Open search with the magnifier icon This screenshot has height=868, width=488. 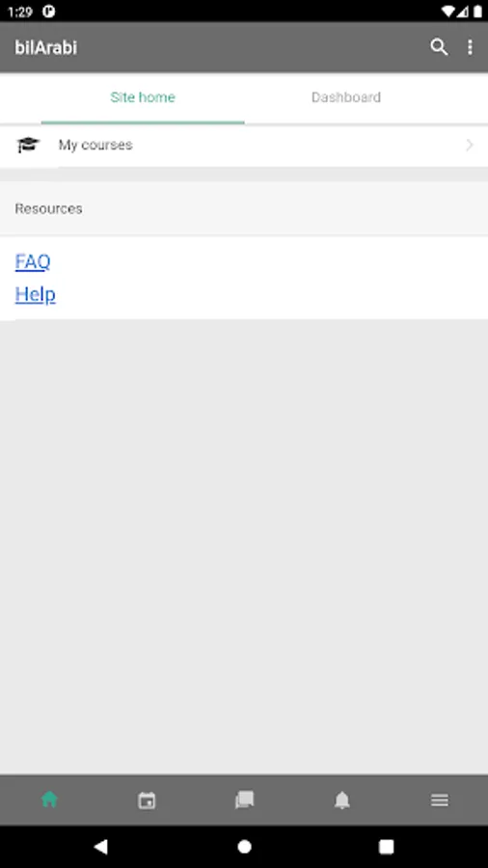point(439,47)
